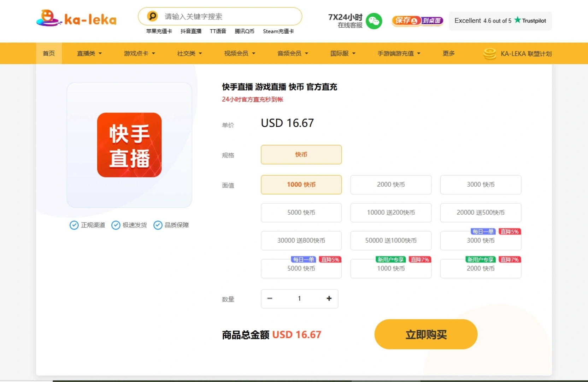The image size is (588, 382).
Task: Go to the 首页 tab
Action: (49, 53)
